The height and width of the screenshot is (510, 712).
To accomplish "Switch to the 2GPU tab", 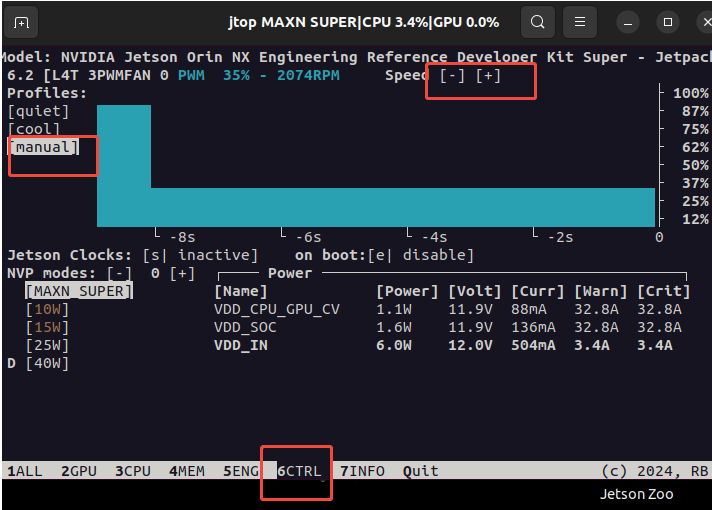I will point(81,471).
